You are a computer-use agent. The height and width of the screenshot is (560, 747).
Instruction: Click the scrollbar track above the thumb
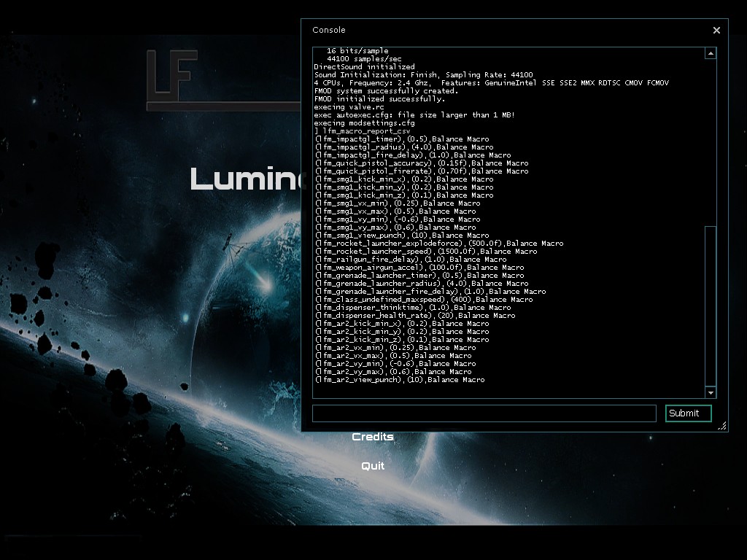711,139
